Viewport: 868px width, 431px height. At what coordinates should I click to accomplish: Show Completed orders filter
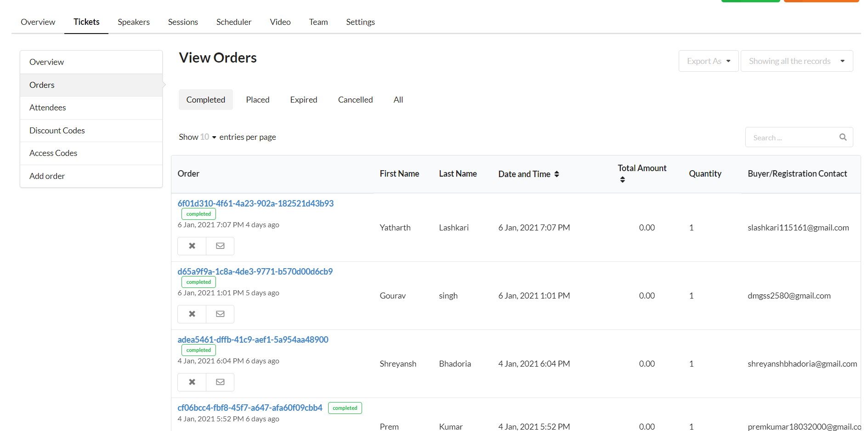206,100
